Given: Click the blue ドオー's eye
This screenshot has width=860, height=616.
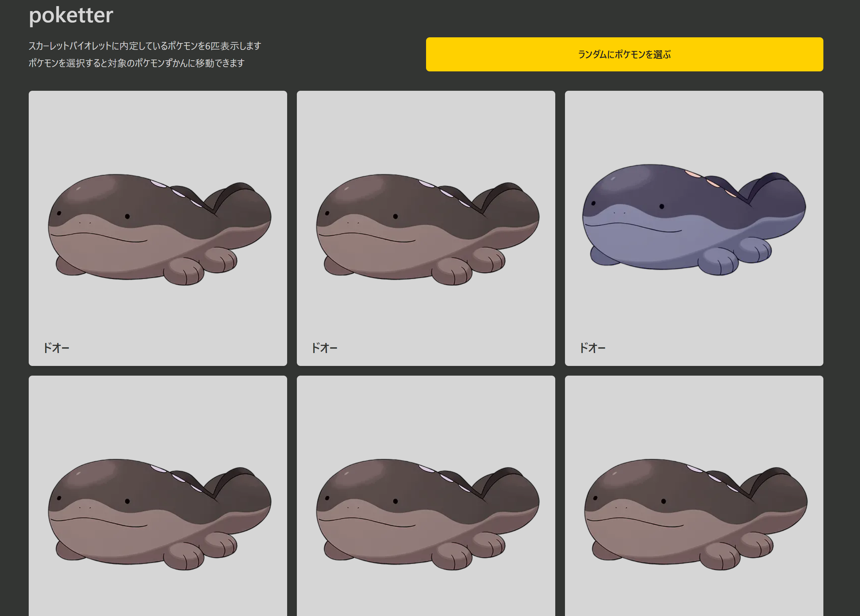Looking at the screenshot, I should coord(662,206).
